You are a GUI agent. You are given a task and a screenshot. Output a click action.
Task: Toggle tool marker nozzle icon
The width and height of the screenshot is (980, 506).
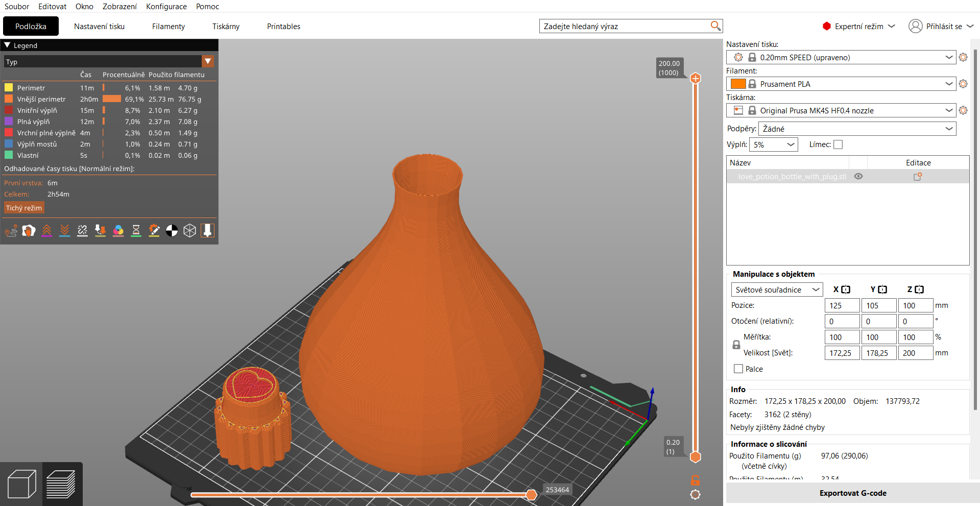pos(207,231)
